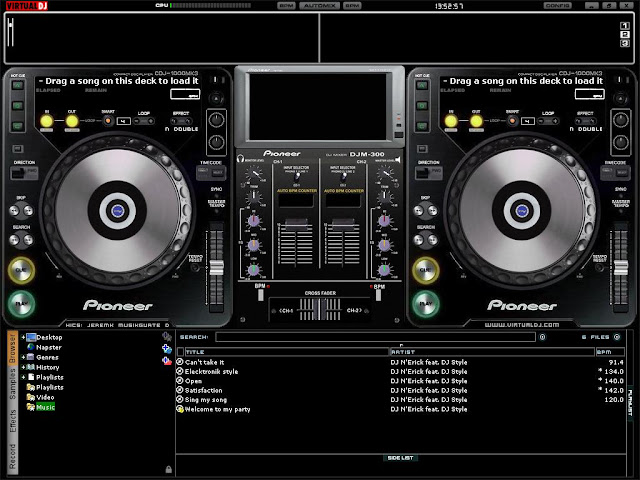Trigger second HOT CUE on left deck
640x480 pixels.
click(x=17, y=106)
